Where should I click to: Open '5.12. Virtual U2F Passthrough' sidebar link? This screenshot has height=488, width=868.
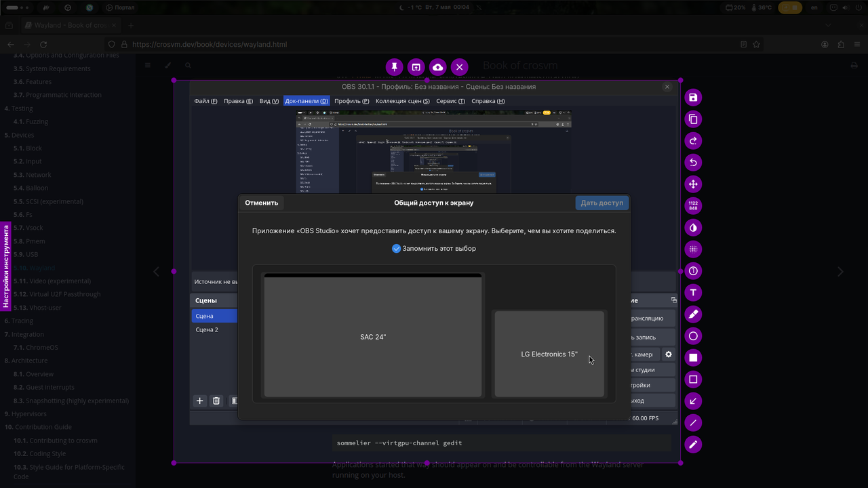point(57,294)
